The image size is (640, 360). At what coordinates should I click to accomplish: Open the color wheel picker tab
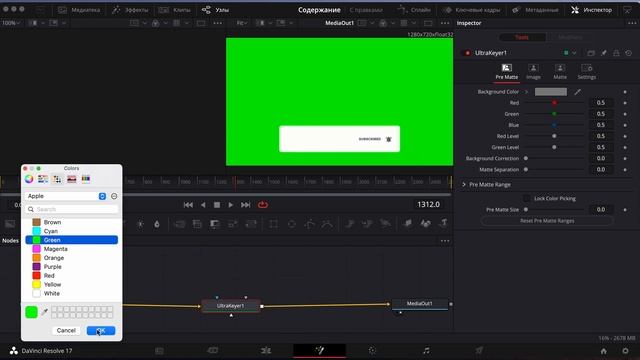(x=29, y=179)
